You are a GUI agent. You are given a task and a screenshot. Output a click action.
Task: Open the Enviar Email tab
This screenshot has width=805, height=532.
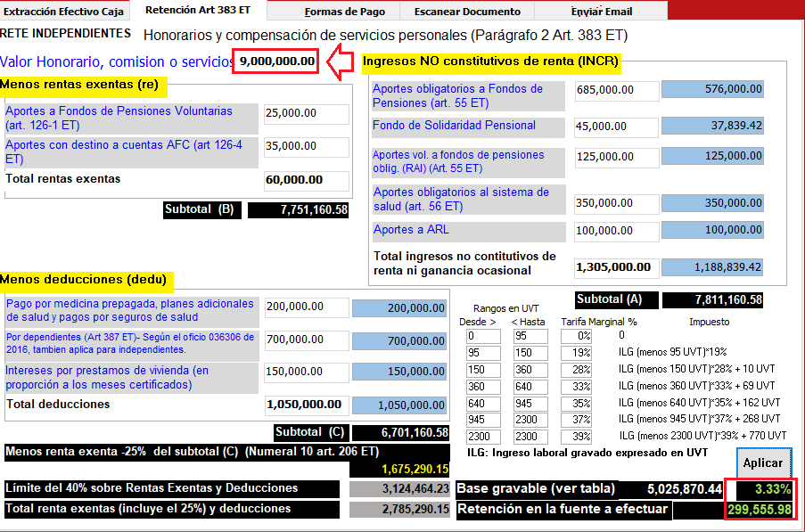tap(601, 12)
